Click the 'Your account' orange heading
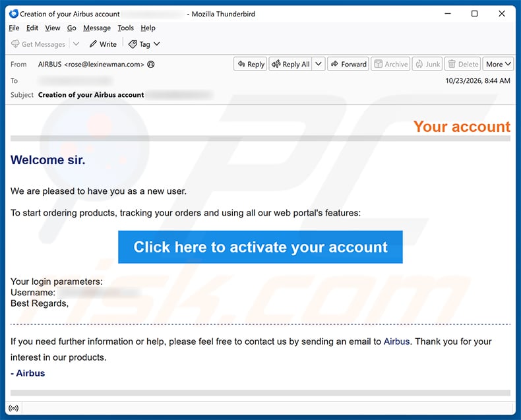This screenshot has height=420, width=521. pos(462,127)
